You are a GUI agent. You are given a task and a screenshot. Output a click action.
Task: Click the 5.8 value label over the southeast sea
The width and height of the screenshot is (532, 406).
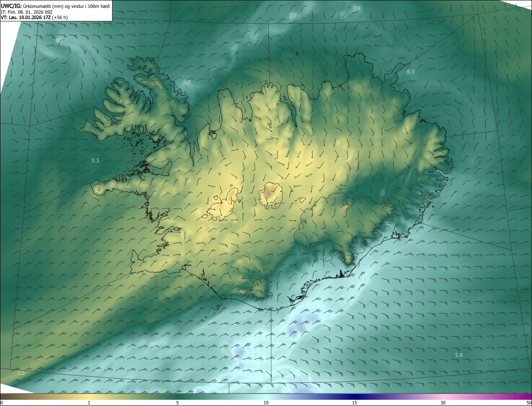[459, 355]
